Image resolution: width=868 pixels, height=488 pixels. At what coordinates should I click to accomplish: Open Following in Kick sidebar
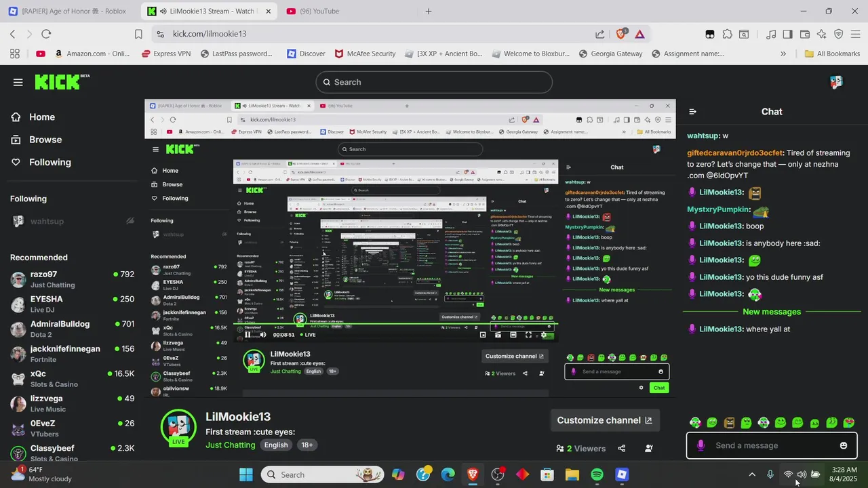[x=41, y=162]
